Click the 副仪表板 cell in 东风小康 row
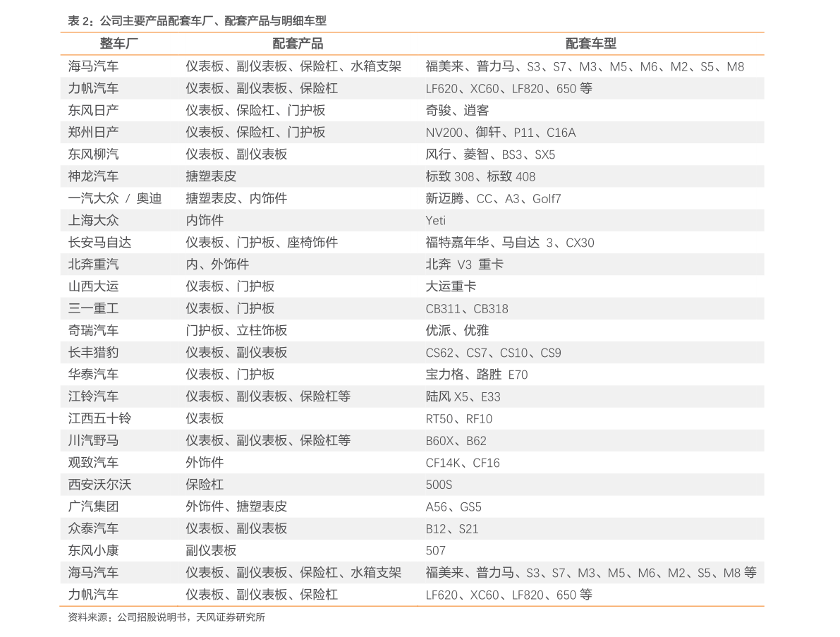840x637 pixels. (211, 550)
